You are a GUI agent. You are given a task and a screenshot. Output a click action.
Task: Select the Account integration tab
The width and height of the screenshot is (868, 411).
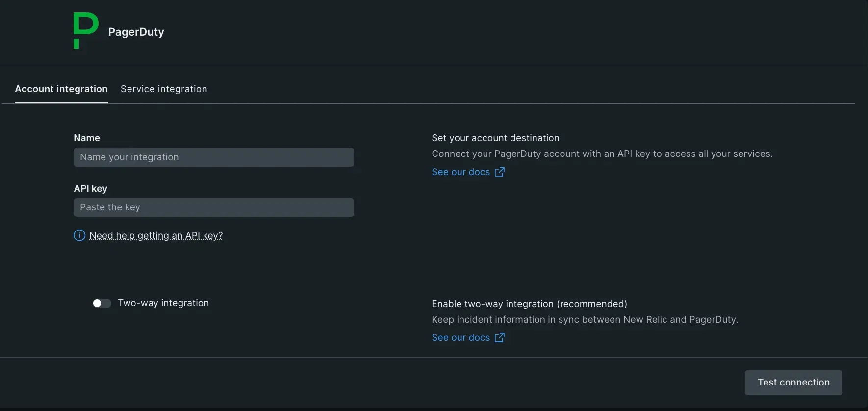point(61,89)
